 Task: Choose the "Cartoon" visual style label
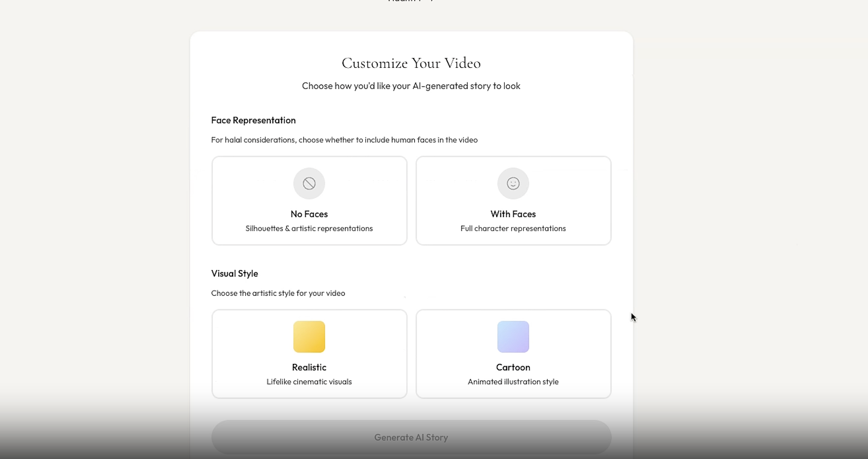513,367
